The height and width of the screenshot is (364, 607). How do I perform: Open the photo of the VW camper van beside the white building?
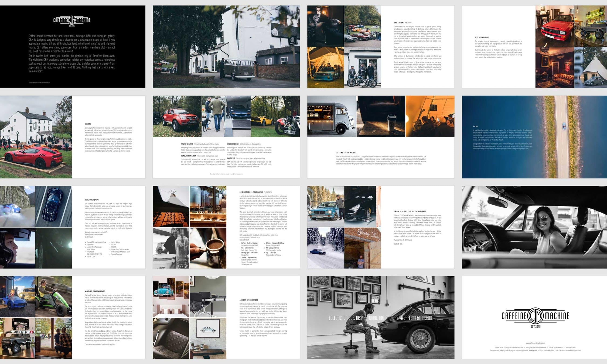tap(226, 47)
